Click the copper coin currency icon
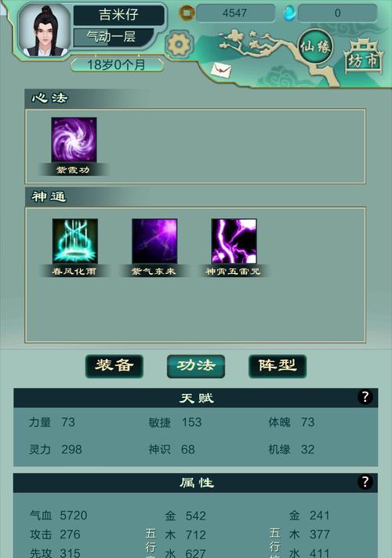The width and height of the screenshot is (392, 558). (x=187, y=13)
